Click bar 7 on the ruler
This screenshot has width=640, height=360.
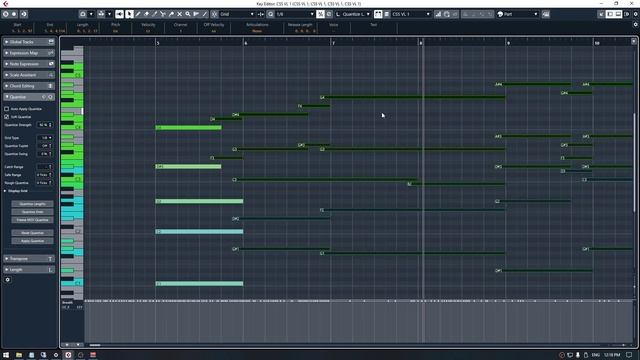(333, 43)
